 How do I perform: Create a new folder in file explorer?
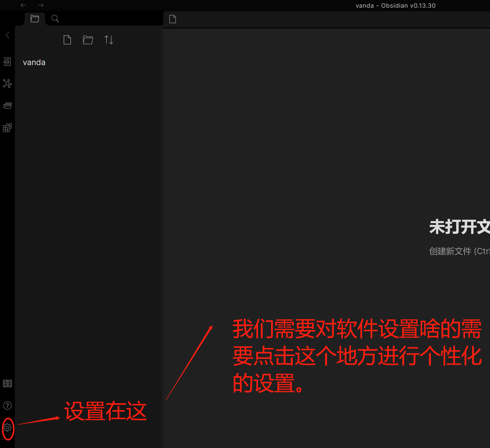click(x=88, y=40)
